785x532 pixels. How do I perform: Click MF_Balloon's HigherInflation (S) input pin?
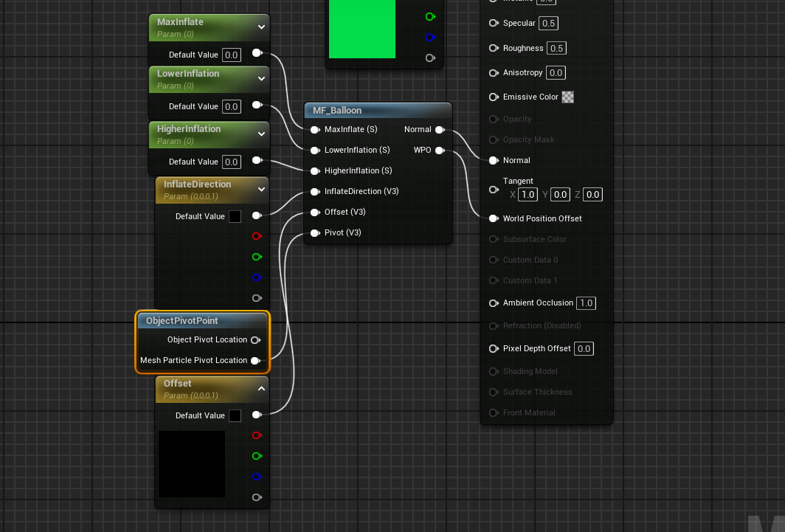pyautogui.click(x=315, y=171)
